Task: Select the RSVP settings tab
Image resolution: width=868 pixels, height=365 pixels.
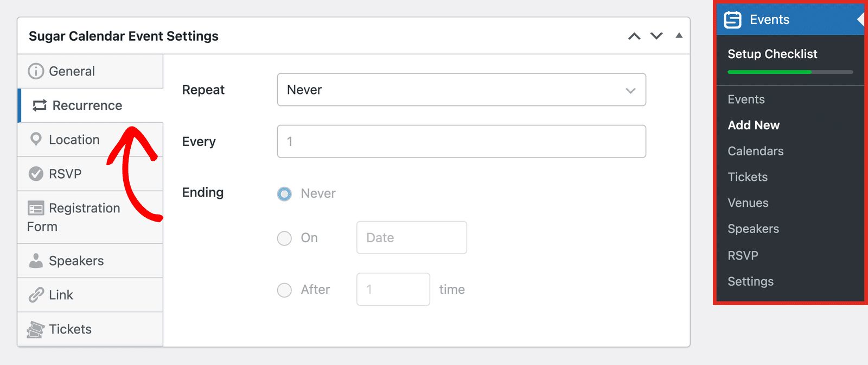Action: click(90, 174)
